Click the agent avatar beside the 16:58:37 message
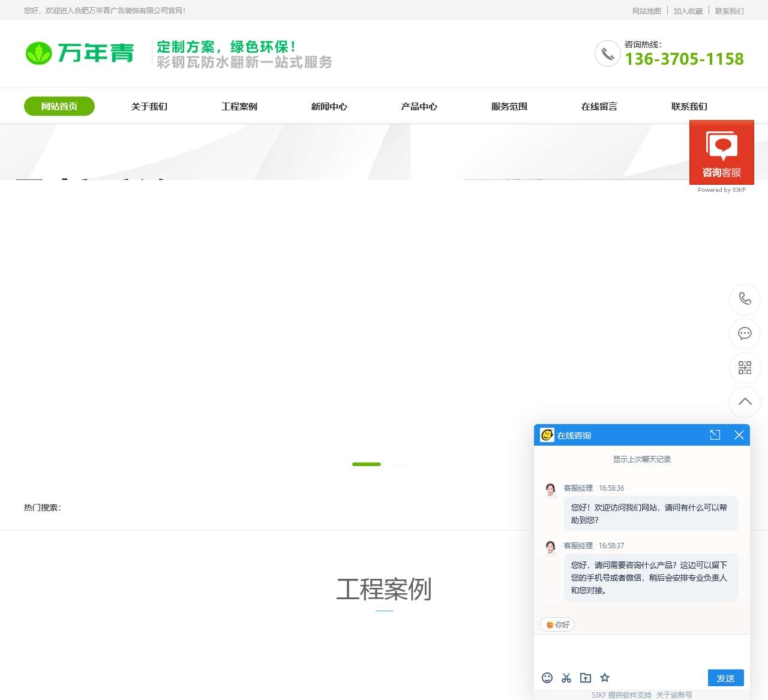The image size is (768, 700). point(550,548)
